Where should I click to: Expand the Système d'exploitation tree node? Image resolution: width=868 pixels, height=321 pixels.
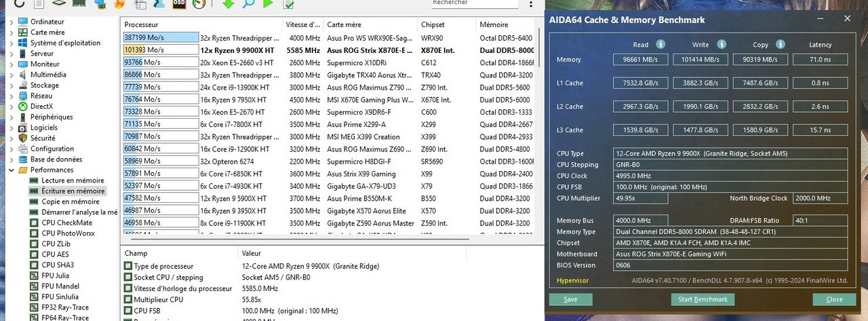coord(12,43)
